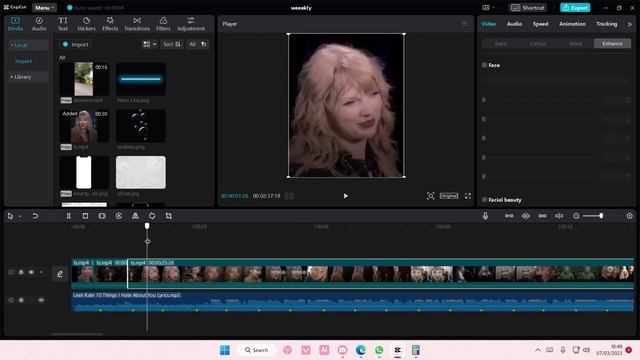The height and width of the screenshot is (360, 640).
Task: Open the Filters panel
Action: [x=163, y=24]
